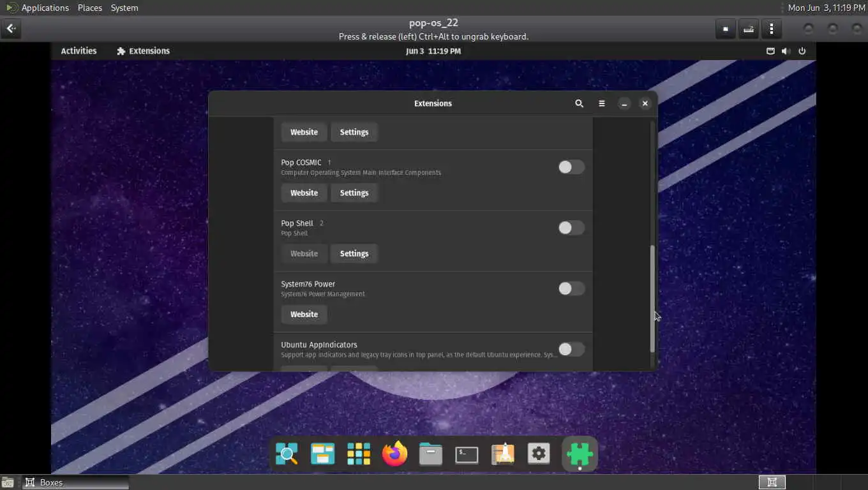Enable the System76 Power extension switch
Image resolution: width=868 pixels, height=490 pixels.
coord(571,288)
